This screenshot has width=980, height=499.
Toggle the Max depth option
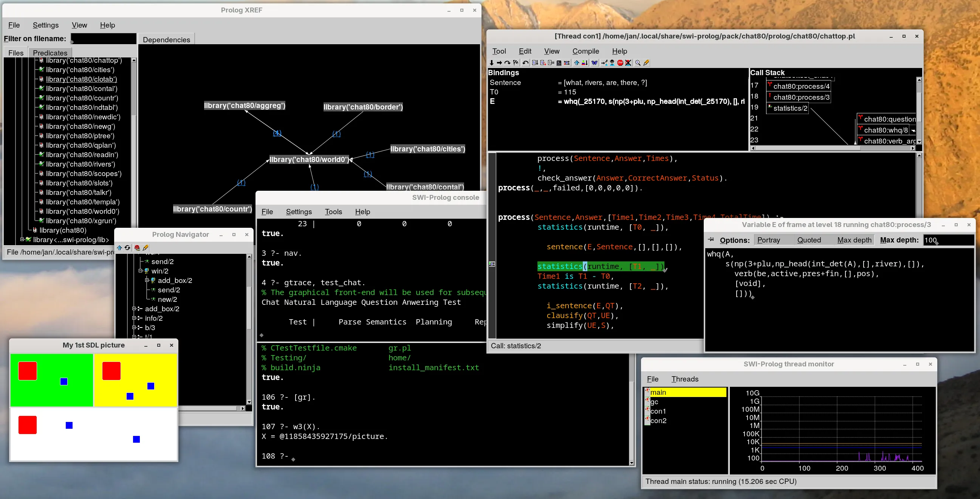coord(854,240)
